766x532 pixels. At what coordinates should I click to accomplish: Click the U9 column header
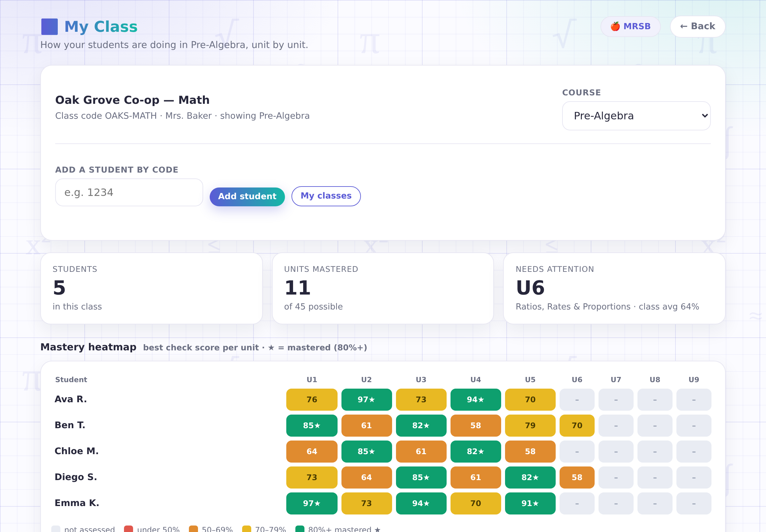click(x=694, y=380)
